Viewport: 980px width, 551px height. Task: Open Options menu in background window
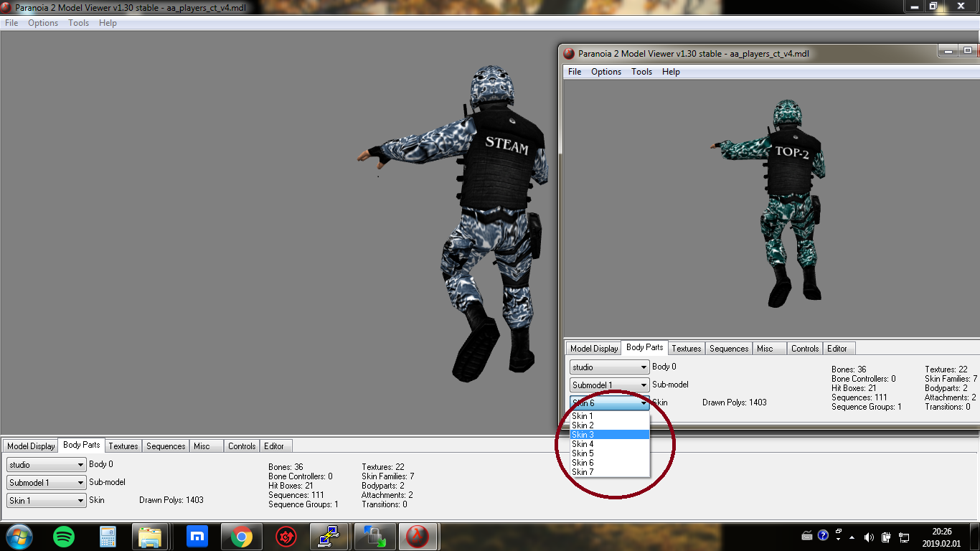[43, 23]
